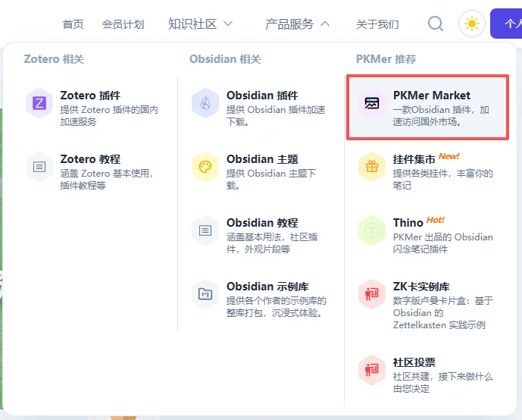This screenshot has height=420, width=522.
Task: Click description 提供 Obsidian 主题下载。
Action: point(271,180)
